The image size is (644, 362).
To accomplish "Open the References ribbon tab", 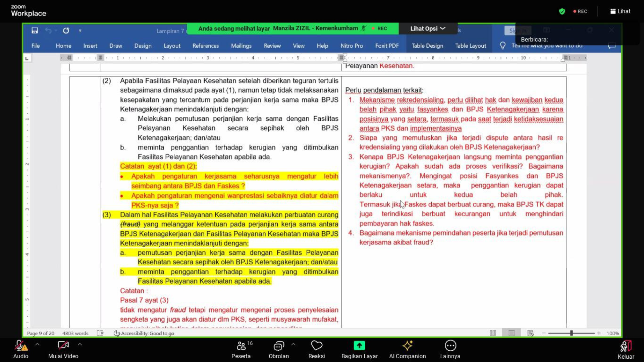I will click(206, 46).
